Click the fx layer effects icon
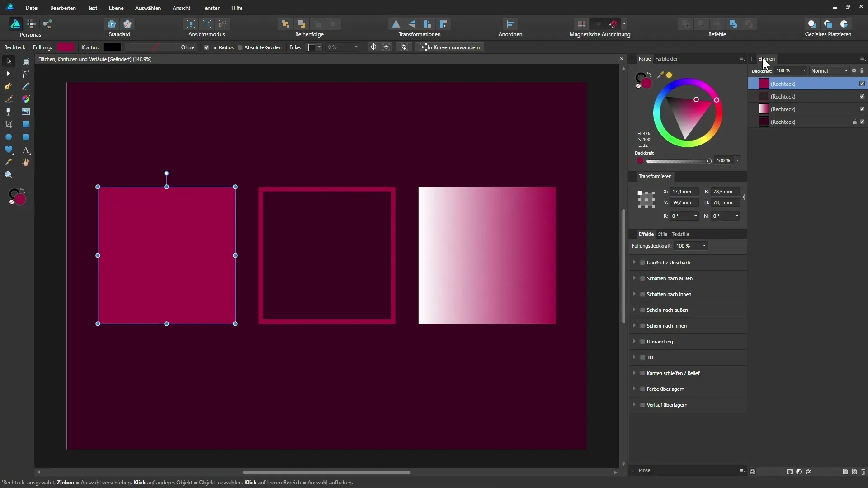The width and height of the screenshot is (868, 488). tap(808, 472)
